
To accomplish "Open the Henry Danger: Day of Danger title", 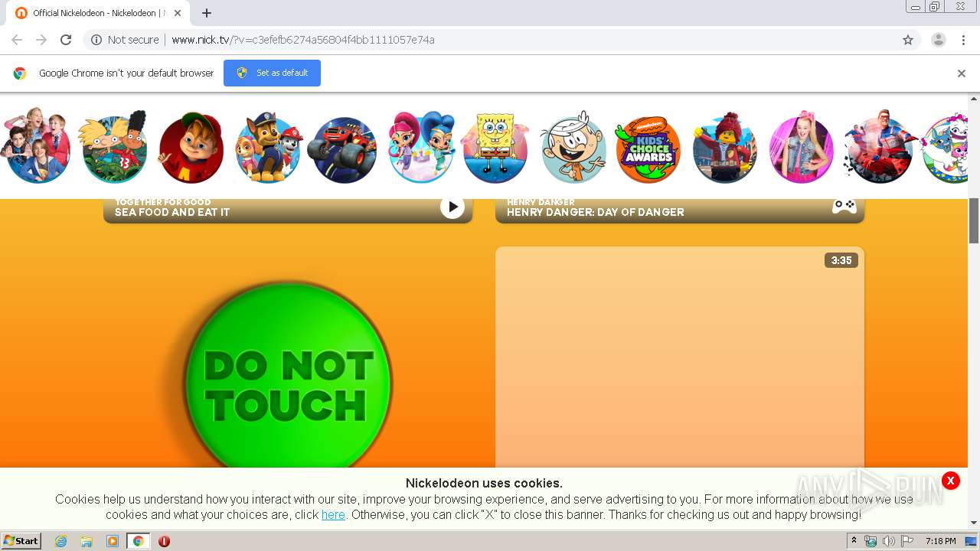I will 596,212.
